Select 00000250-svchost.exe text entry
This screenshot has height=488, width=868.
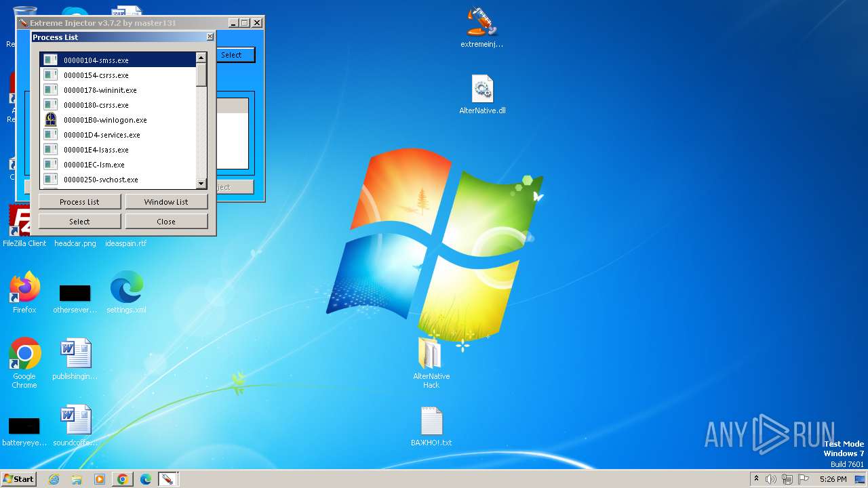[100, 180]
